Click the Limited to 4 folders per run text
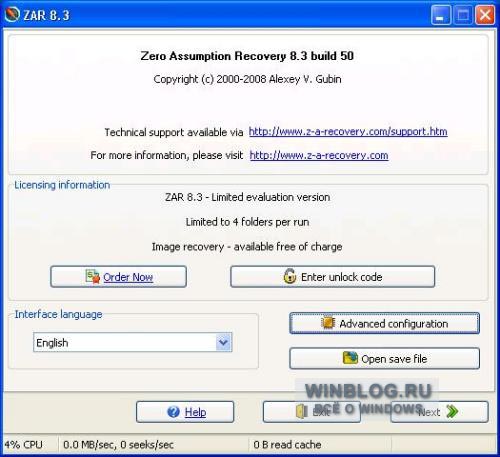This screenshot has height=457, width=500. (x=247, y=222)
